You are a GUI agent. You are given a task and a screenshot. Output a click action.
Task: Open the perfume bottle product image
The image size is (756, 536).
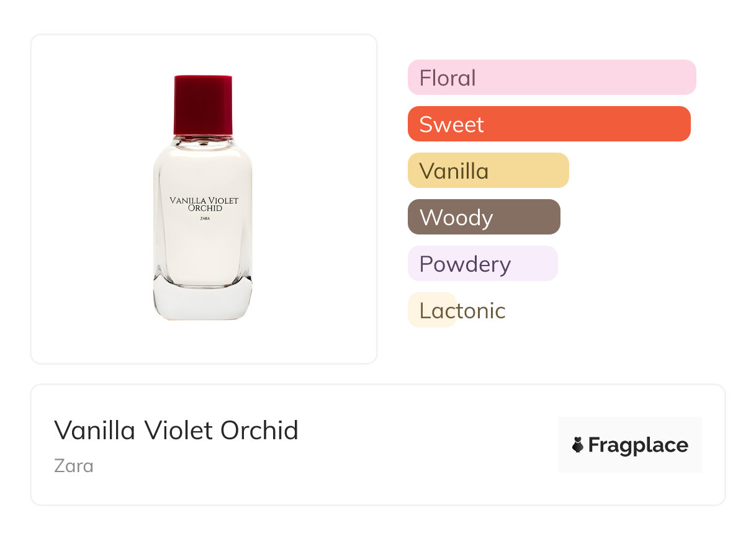tap(204, 199)
